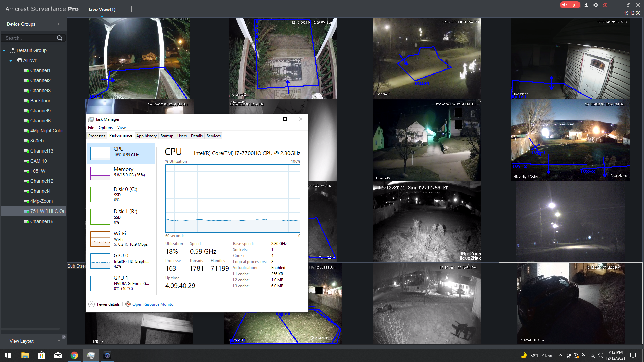Expand the Device Groups panel arrow
This screenshot has width=644, height=362.
coord(59,24)
